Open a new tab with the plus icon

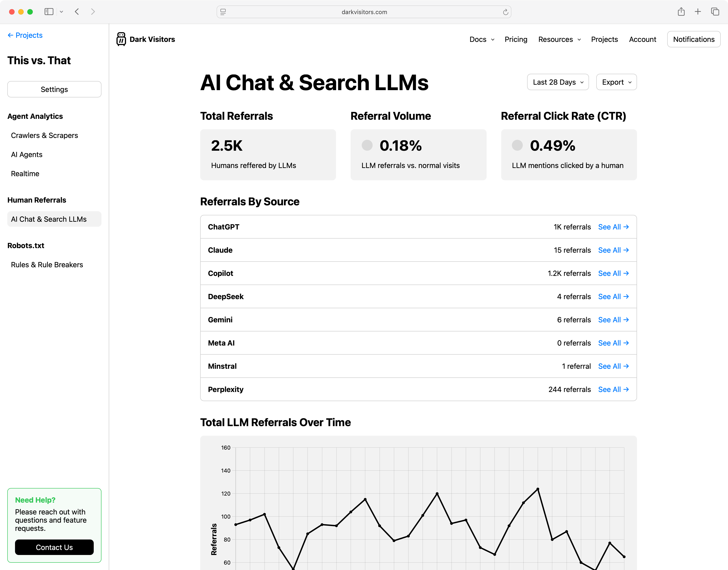tap(698, 12)
